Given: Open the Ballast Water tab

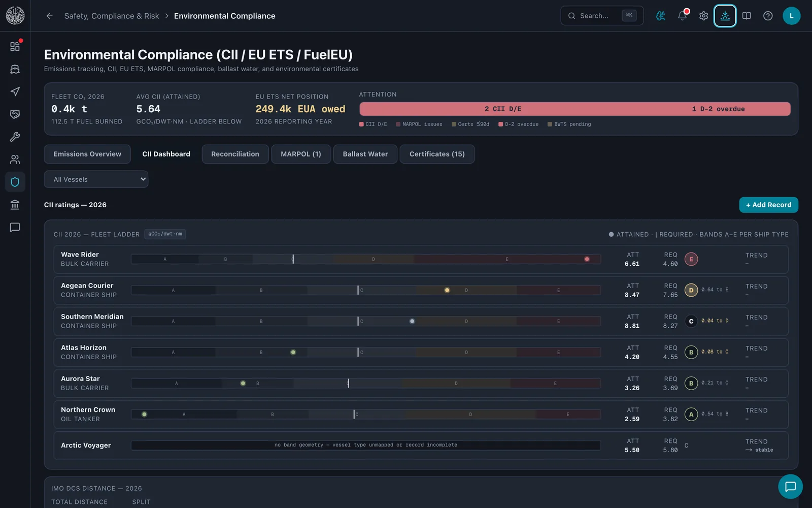Looking at the screenshot, I should 365,154.
